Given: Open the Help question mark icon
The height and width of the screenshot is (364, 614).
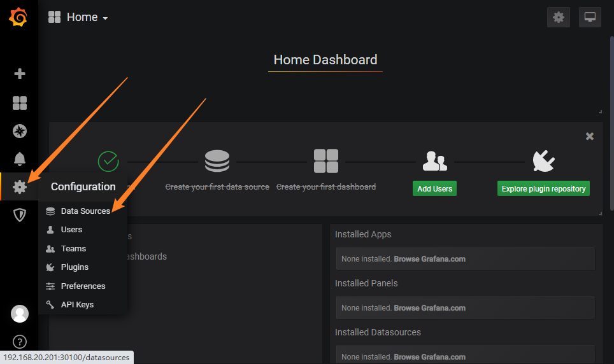Looking at the screenshot, I should tap(20, 342).
